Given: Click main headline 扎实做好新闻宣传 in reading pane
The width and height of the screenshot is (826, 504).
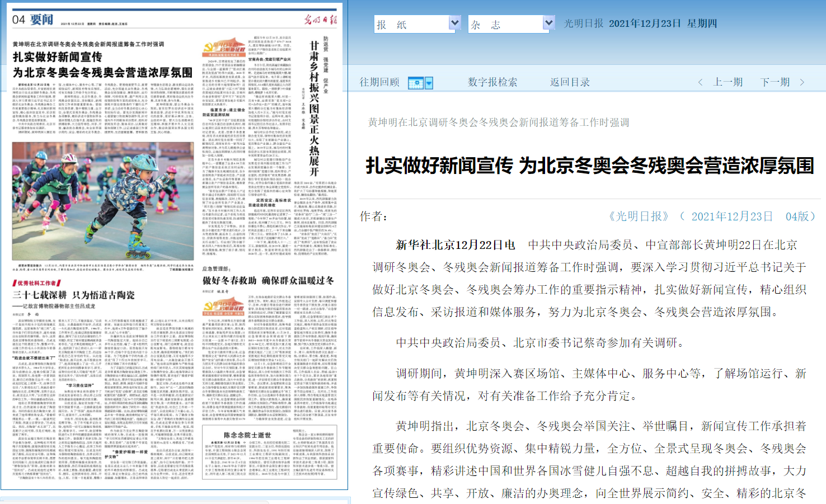Looking at the screenshot, I should 590,166.
